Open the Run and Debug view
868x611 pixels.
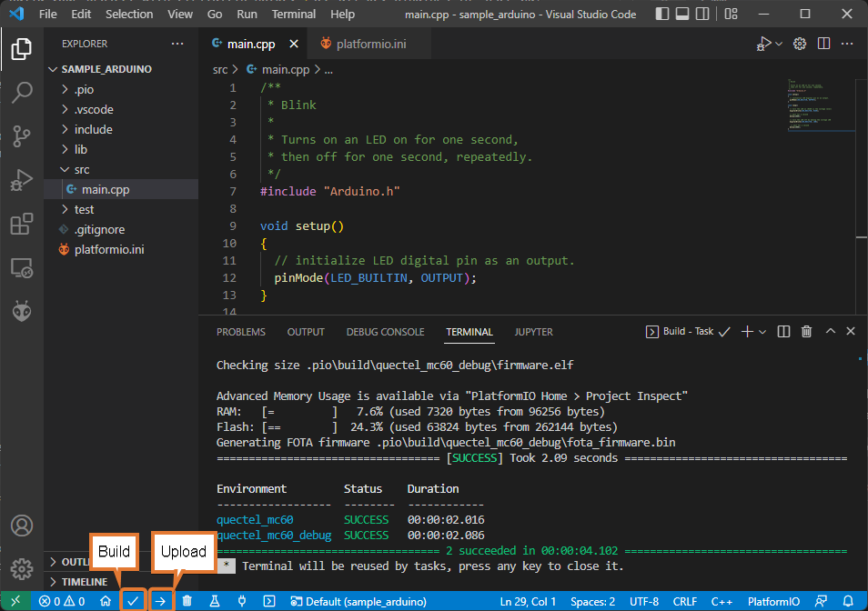tap(22, 180)
